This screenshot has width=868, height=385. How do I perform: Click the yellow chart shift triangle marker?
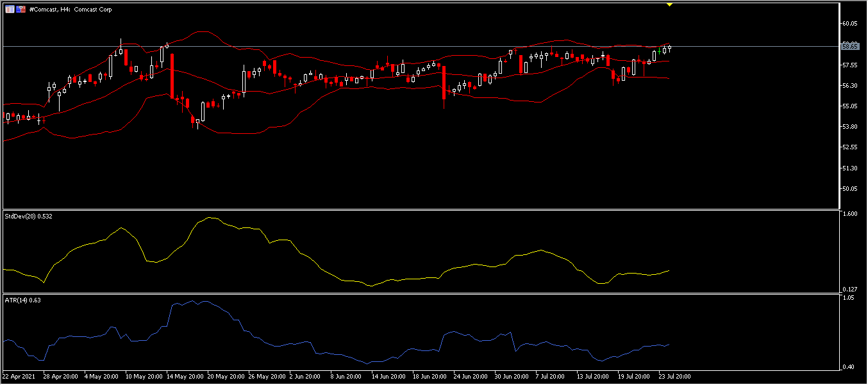(669, 4)
